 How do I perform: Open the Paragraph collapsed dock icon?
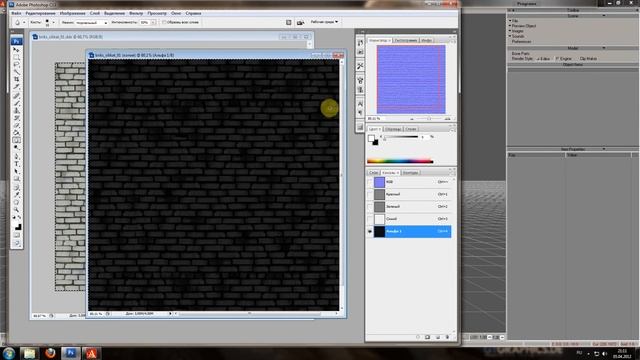point(360,112)
